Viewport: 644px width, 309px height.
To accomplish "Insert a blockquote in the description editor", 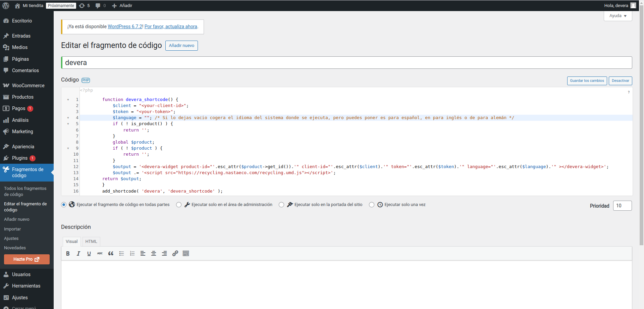I will click(x=111, y=253).
